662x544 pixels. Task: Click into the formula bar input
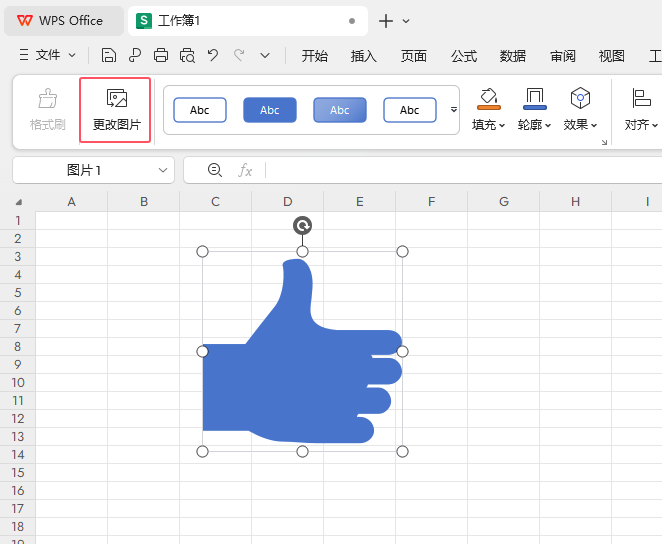[x=464, y=170]
